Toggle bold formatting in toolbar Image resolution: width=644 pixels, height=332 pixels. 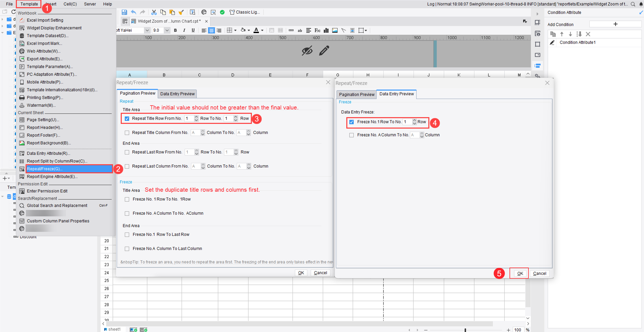click(175, 30)
